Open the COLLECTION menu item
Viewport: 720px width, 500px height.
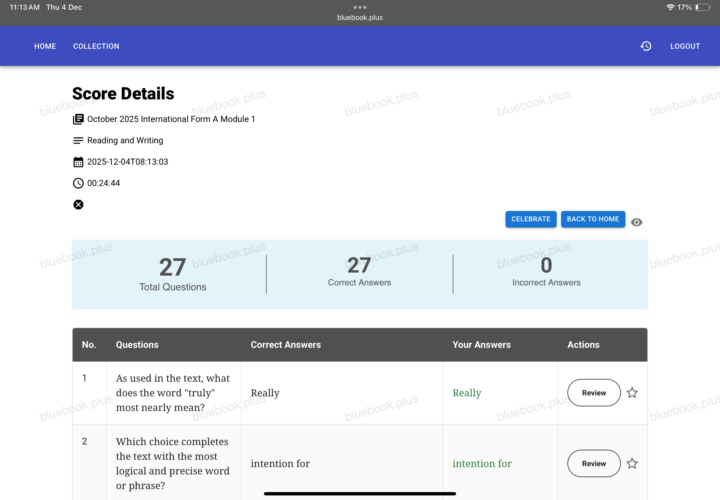[96, 46]
